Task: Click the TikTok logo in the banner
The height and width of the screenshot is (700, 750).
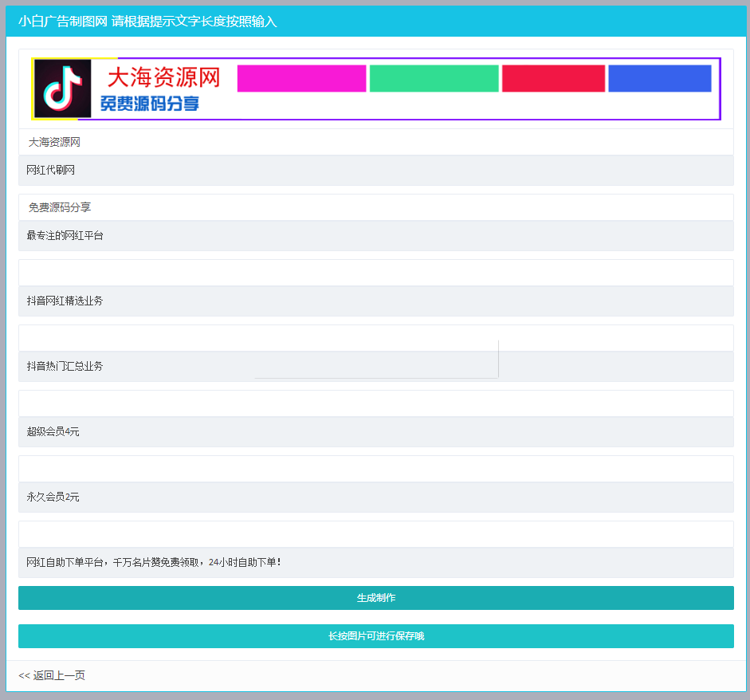Action: [x=63, y=88]
